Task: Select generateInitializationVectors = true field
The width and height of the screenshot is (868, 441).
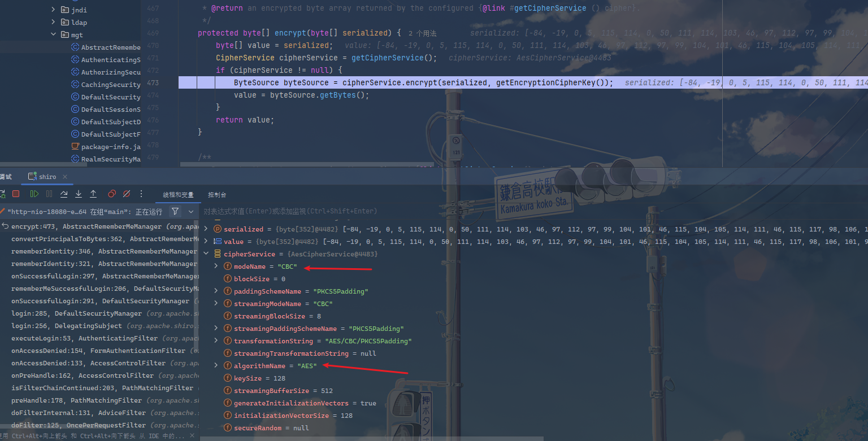Action: (300, 403)
